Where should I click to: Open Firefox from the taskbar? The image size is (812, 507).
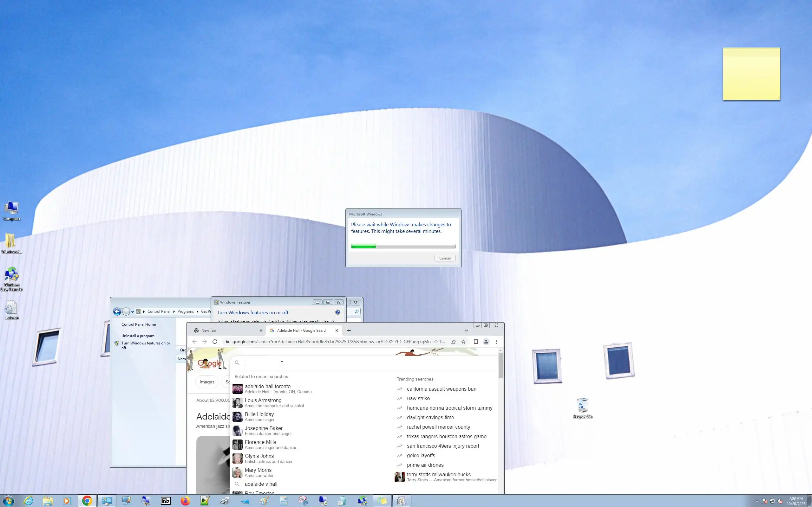coord(185,501)
